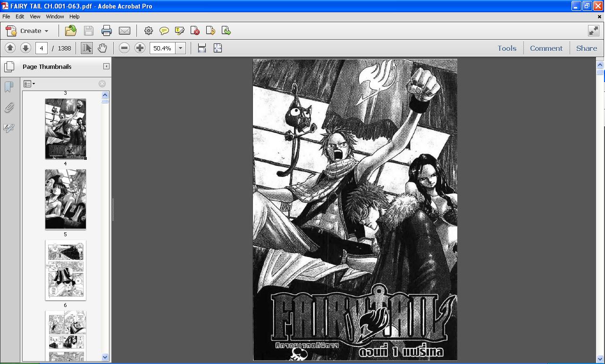The height and width of the screenshot is (364, 605).
Task: Open the zoom percentage dropdown arrow
Action: click(180, 48)
